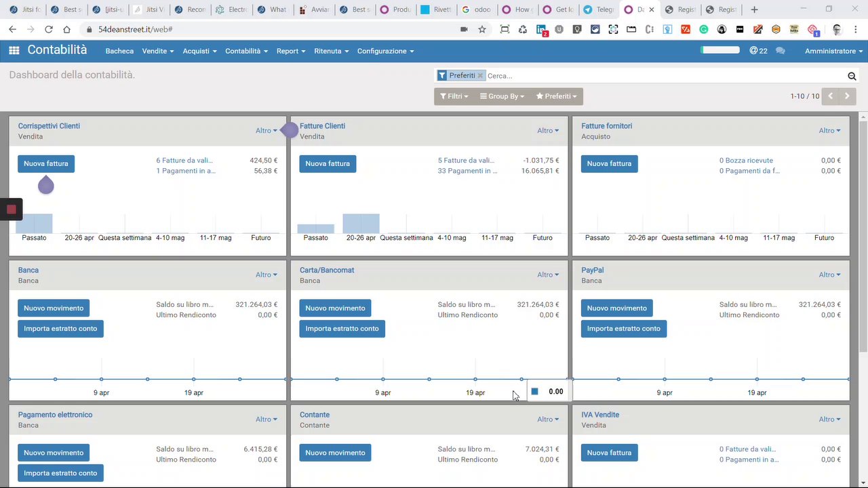
Task: Click the search magnifier icon
Action: pos(852,76)
